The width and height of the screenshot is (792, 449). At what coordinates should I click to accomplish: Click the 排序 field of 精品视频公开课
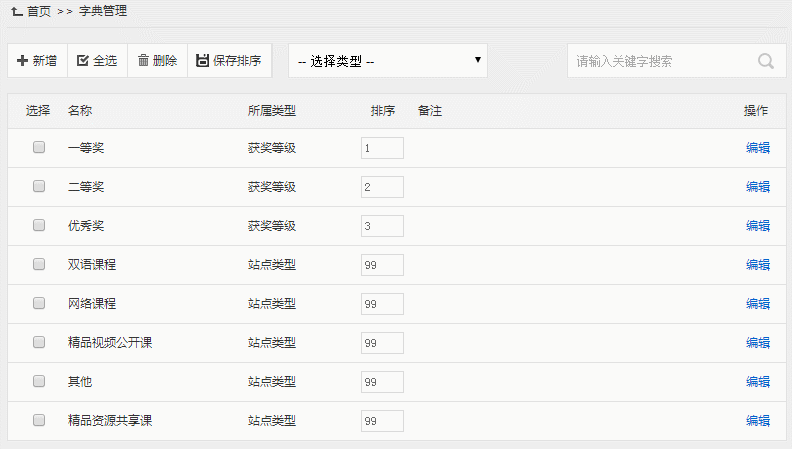(382, 343)
